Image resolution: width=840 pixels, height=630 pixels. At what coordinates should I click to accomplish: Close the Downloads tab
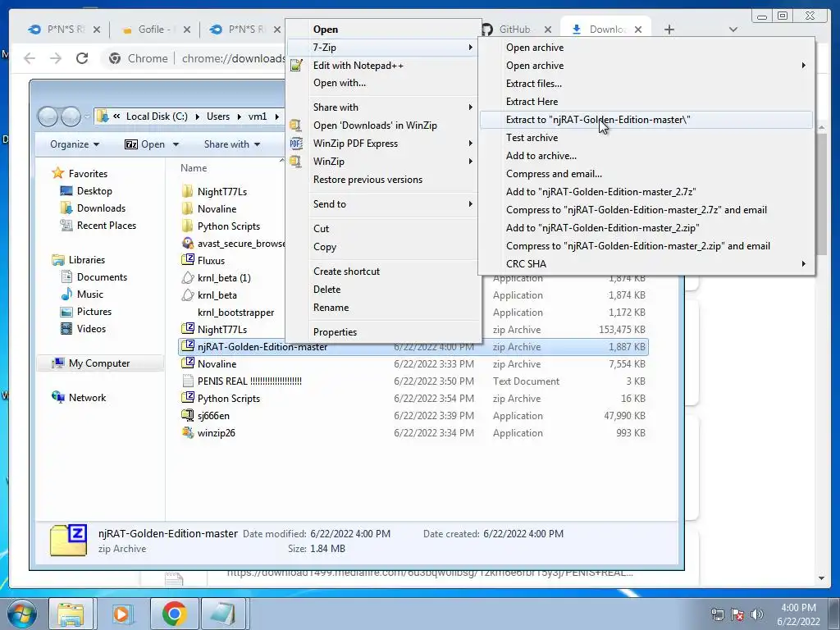click(x=638, y=30)
